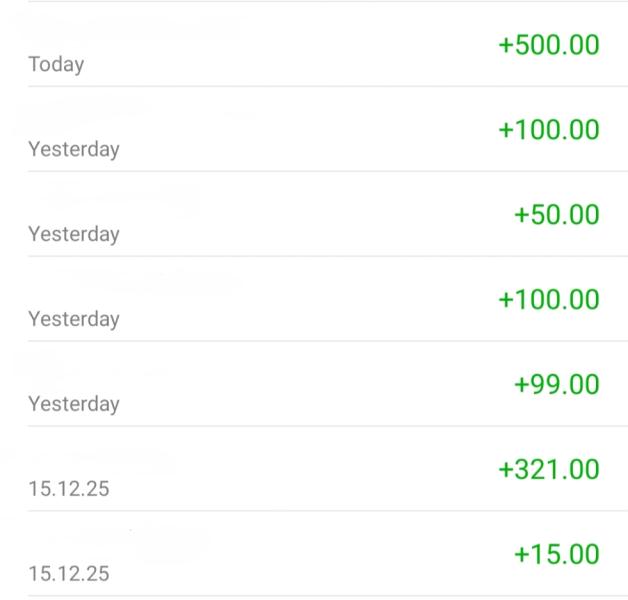This screenshot has width=628, height=600.
Task: Select the +100.00 amount directly below +500.00
Action: pyautogui.click(x=549, y=130)
